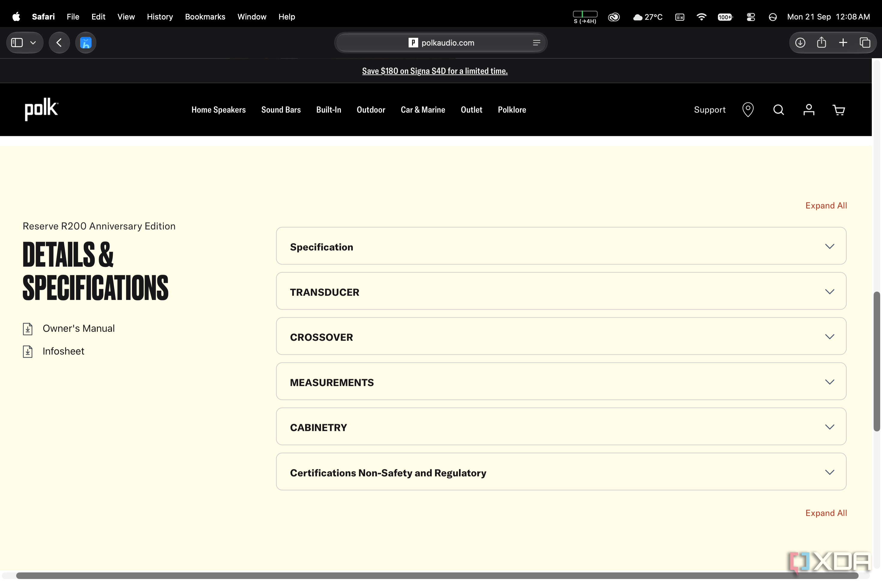Open the File menu

pyautogui.click(x=73, y=16)
